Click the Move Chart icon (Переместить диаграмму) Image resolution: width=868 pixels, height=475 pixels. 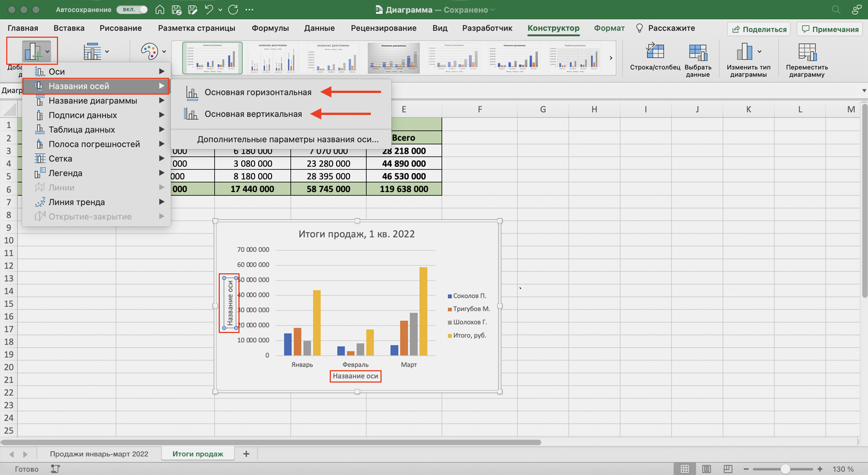[807, 52]
